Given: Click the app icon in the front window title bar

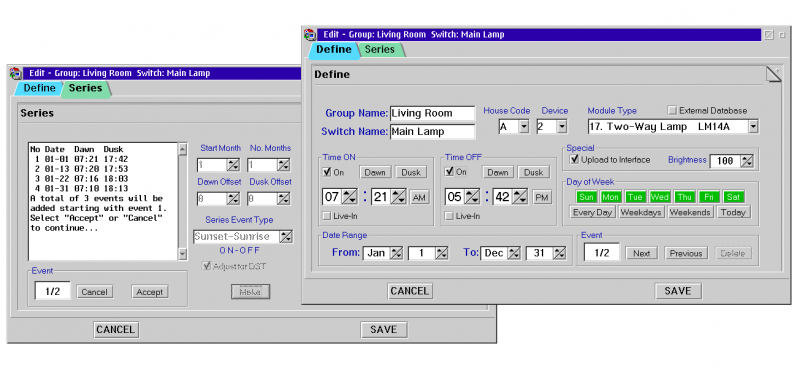Looking at the screenshot, I should tap(310, 35).
